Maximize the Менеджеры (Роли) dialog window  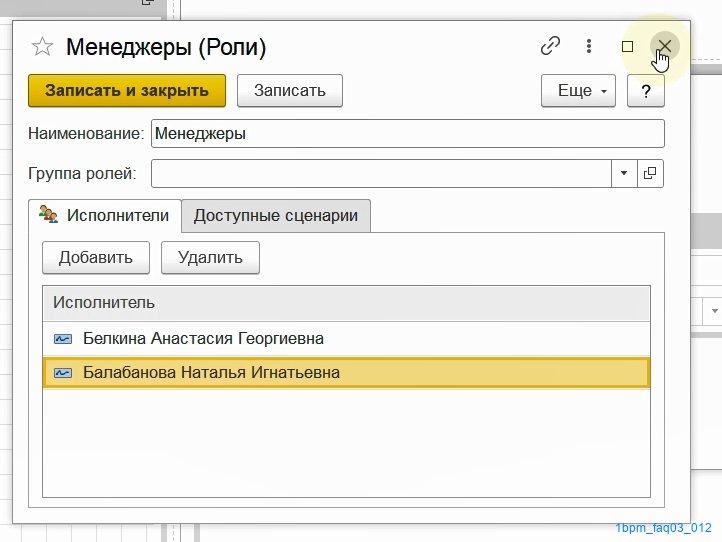627,47
